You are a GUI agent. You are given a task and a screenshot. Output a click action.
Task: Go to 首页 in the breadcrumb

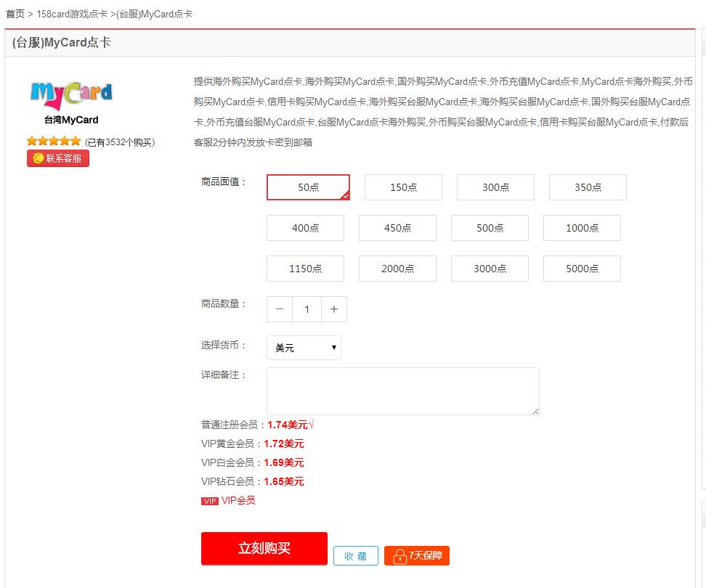tap(15, 14)
